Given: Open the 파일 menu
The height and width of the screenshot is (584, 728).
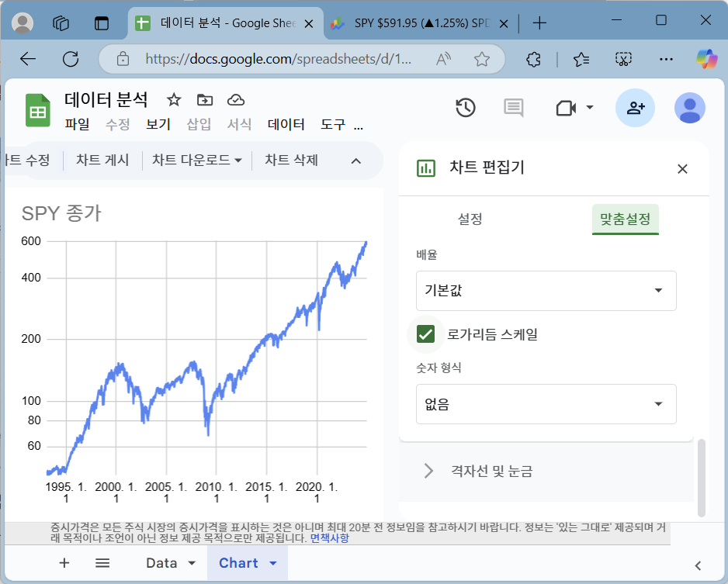Looking at the screenshot, I should (x=77, y=124).
